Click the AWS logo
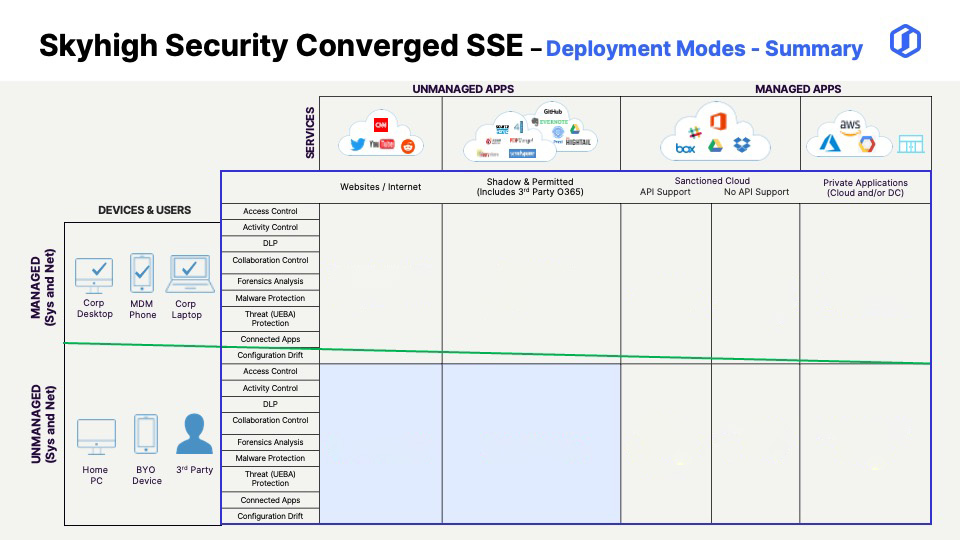960x540 pixels. click(x=850, y=125)
